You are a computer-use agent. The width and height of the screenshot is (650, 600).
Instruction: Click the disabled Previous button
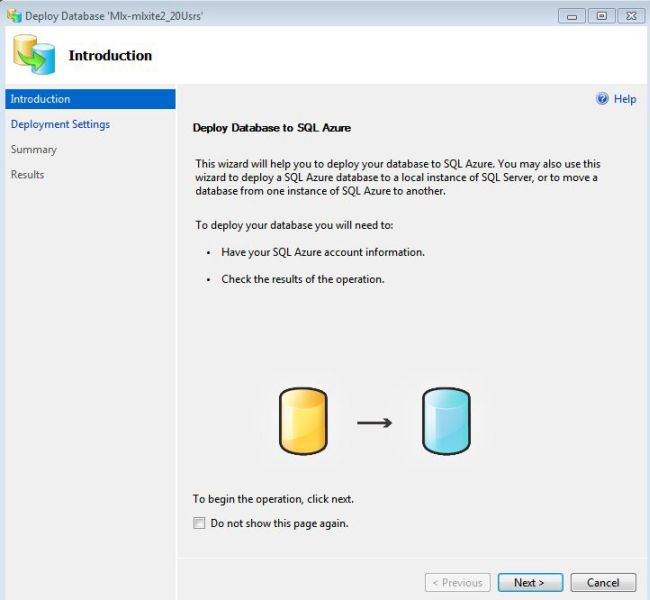coord(458,583)
